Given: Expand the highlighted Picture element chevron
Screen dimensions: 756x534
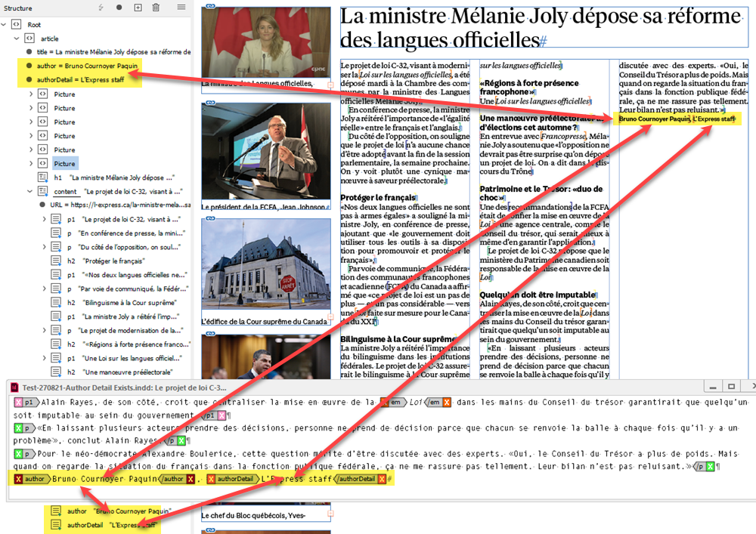Looking at the screenshot, I should [x=31, y=163].
